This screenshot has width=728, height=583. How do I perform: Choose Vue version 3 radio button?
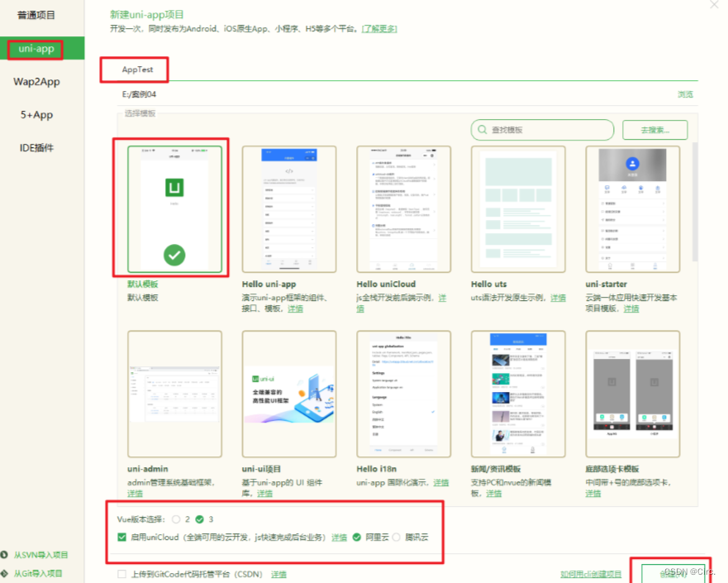(x=200, y=519)
